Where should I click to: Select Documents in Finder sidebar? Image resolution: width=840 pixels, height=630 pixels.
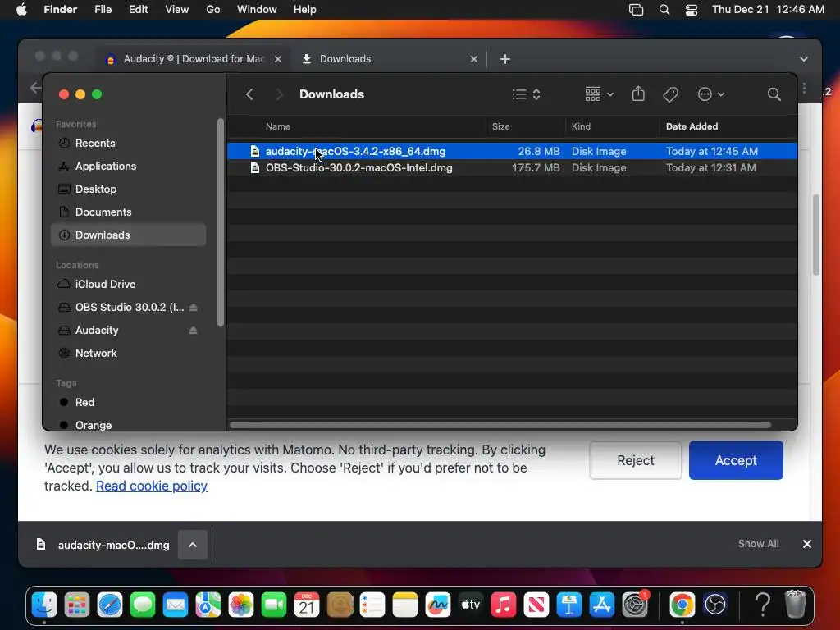click(129, 212)
